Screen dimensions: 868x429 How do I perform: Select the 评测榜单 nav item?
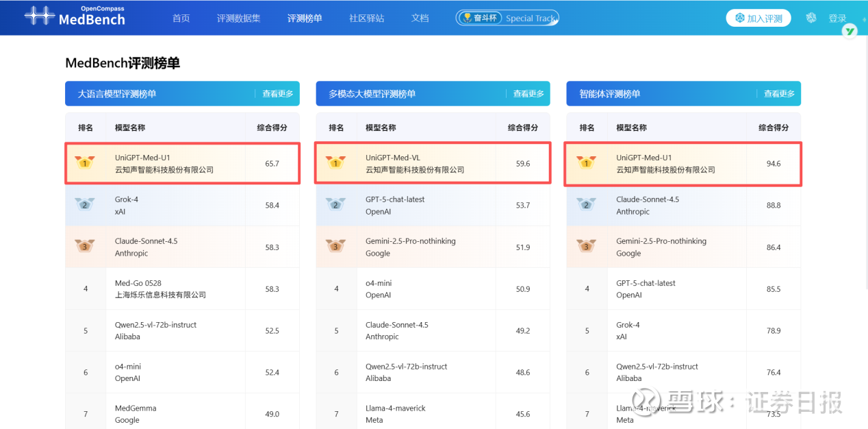305,19
